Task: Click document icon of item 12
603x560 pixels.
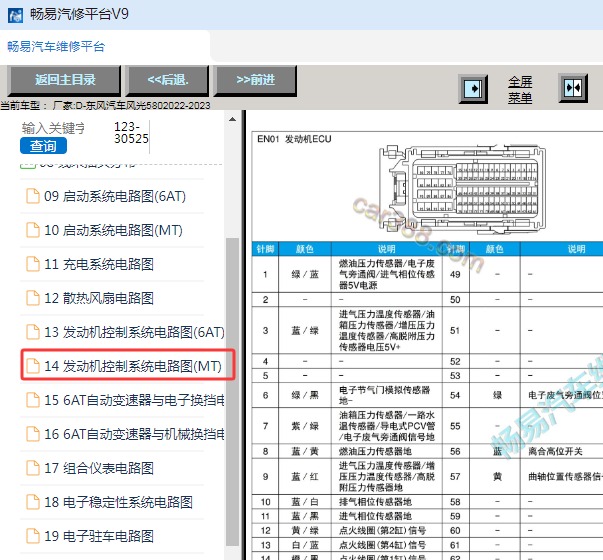Action: coord(33,298)
